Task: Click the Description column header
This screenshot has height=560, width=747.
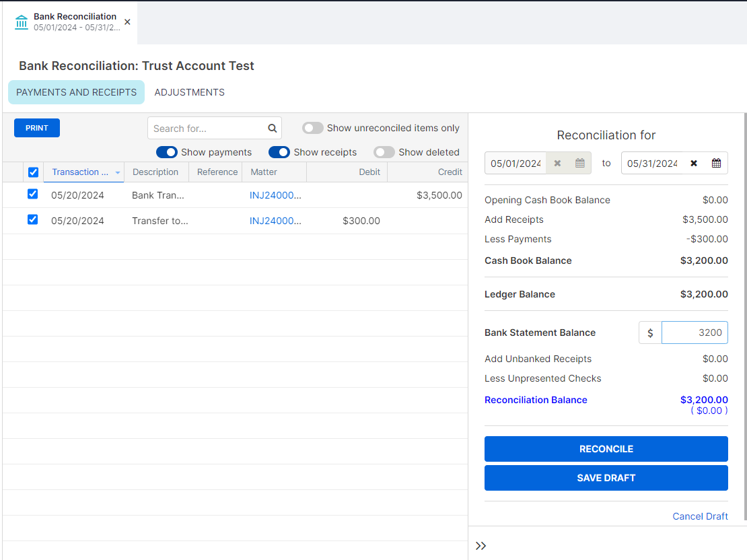Action: tap(156, 172)
